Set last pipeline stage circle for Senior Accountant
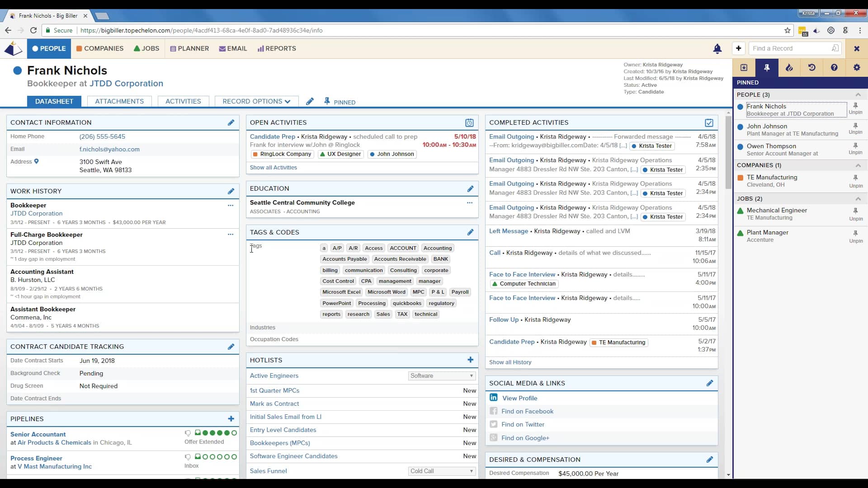 coord(234,433)
